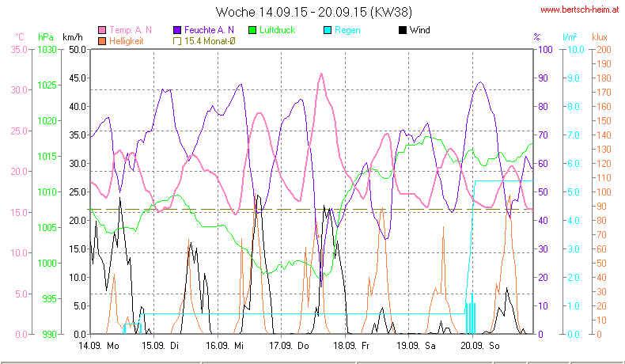Click the 15.09. Di date label
Screen dimensions: 625x364
(x=161, y=346)
